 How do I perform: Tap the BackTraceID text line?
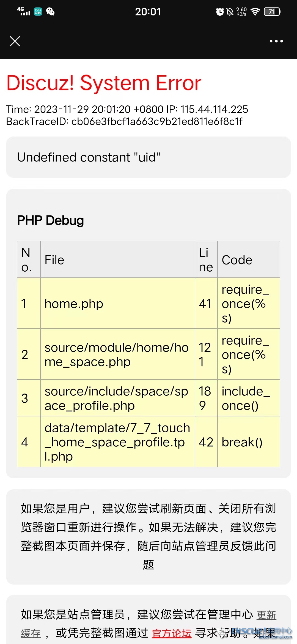point(124,121)
